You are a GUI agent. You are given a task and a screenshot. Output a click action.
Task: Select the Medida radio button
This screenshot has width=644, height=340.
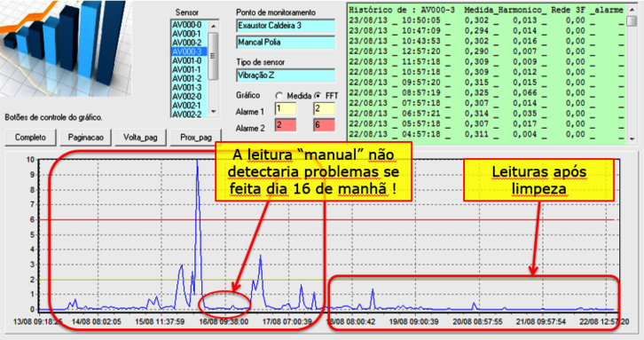pos(279,95)
